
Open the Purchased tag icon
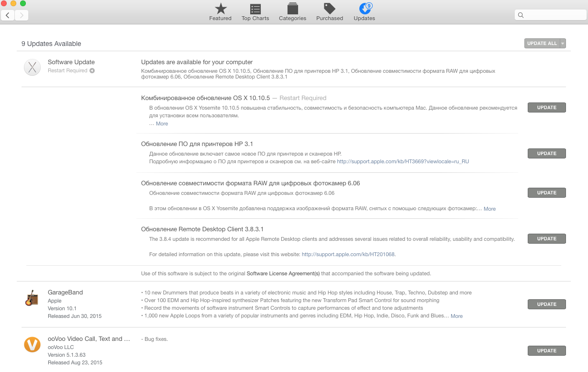point(329,9)
